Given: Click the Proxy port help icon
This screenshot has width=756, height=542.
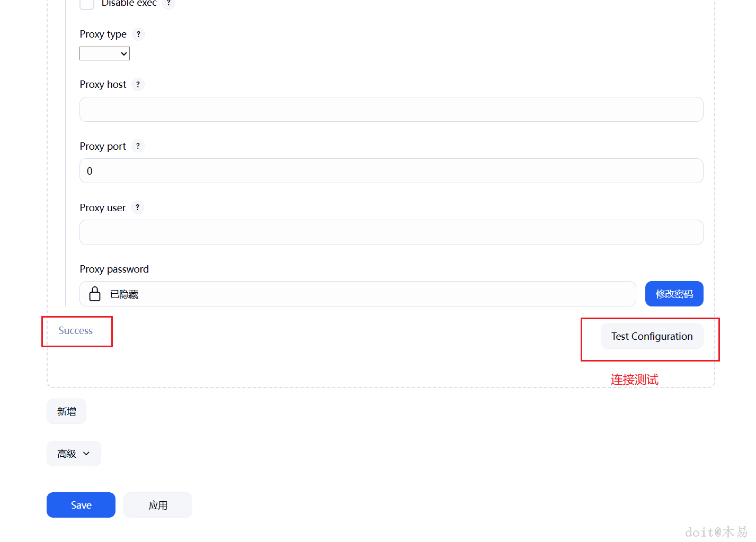Looking at the screenshot, I should click(x=138, y=146).
